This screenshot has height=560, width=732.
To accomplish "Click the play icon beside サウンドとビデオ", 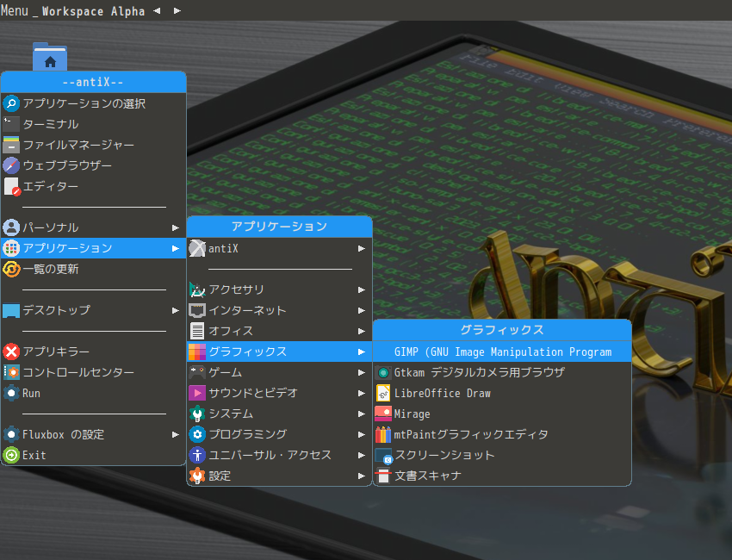I will [197, 393].
